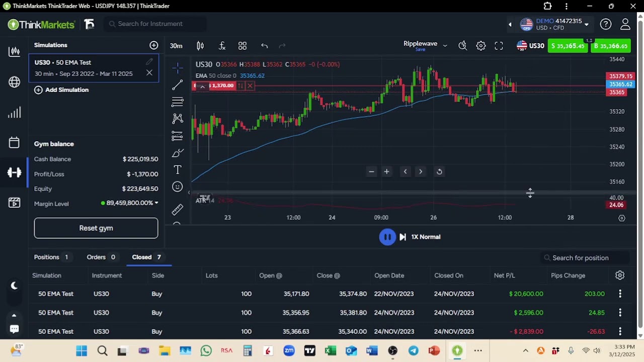Image resolution: width=644 pixels, height=362 pixels.
Task: Change the 1X Normal playback speed
Action: click(426, 237)
